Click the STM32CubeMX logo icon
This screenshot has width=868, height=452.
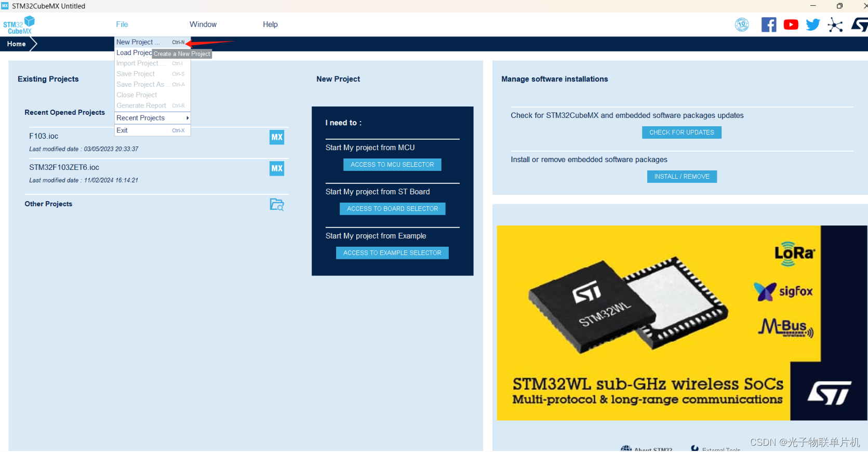(x=19, y=25)
